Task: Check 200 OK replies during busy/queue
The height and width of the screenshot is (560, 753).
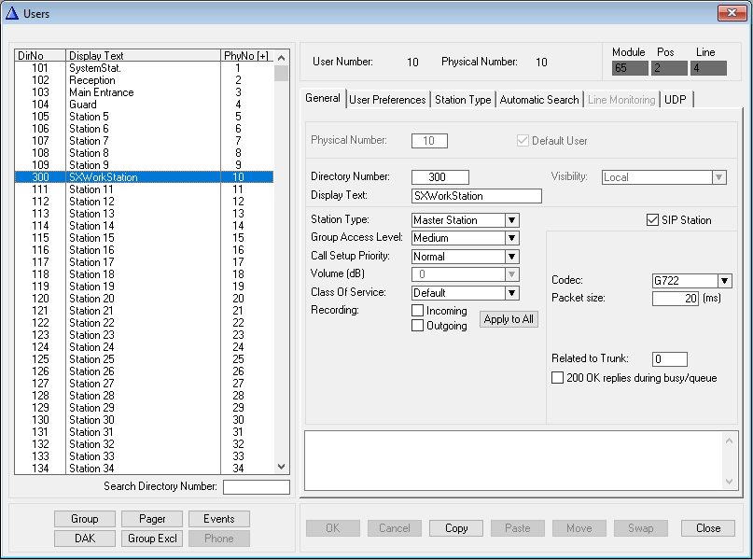Action: (x=558, y=378)
